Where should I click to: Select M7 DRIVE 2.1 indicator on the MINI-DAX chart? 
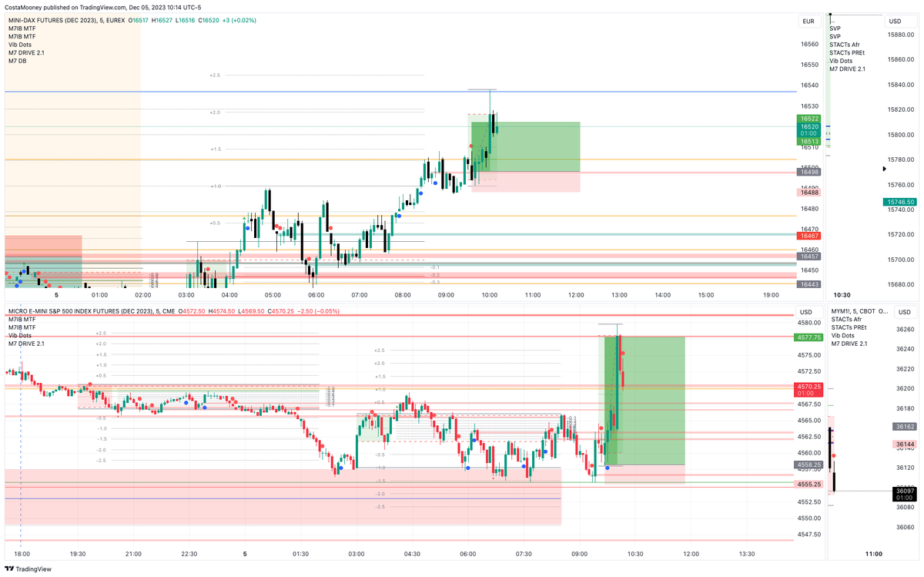click(25, 52)
